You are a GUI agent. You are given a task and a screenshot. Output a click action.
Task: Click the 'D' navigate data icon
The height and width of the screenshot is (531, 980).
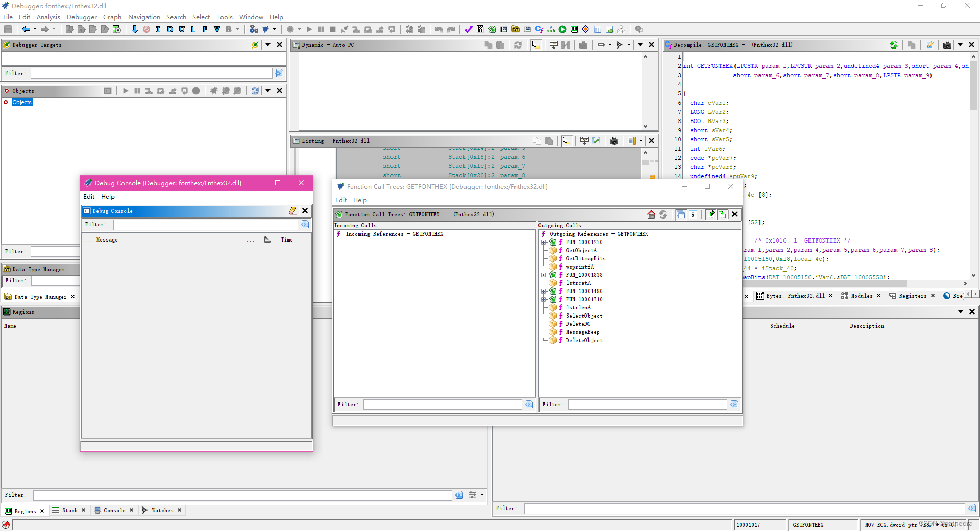(170, 29)
